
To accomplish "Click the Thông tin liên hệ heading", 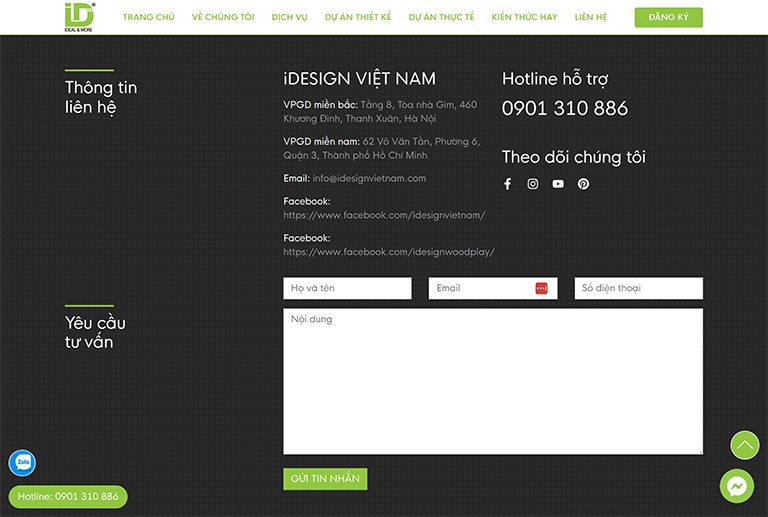I will [101, 97].
